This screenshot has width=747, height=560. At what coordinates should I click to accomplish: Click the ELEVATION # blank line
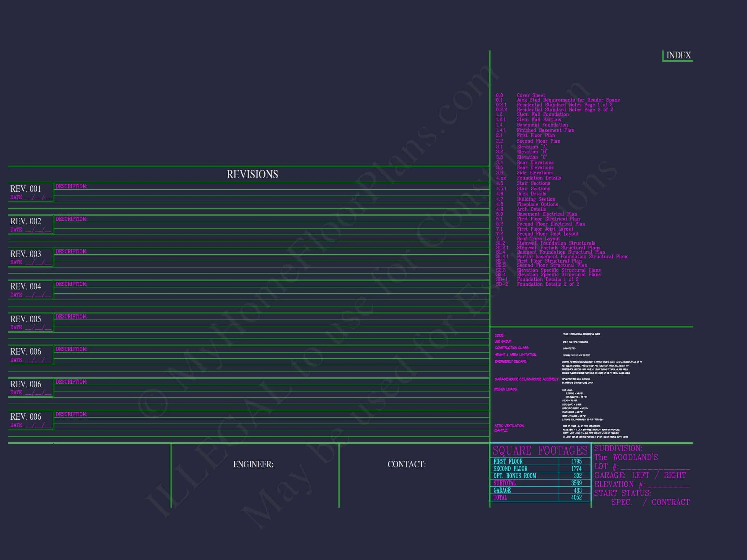668,485
